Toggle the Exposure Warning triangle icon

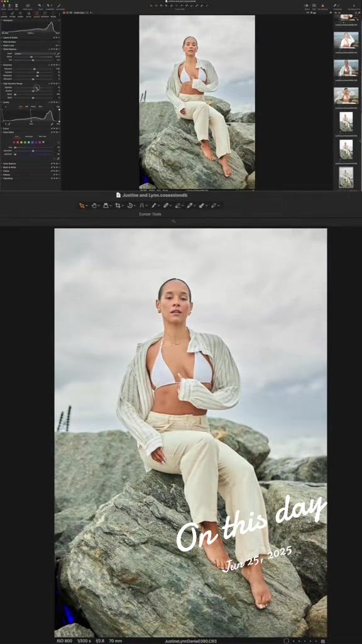click(x=322, y=6)
